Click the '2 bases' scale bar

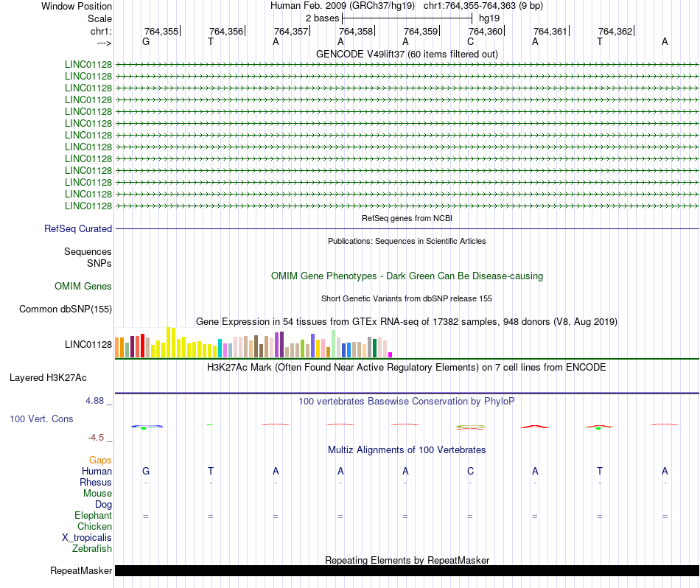pyautogui.click(x=407, y=18)
